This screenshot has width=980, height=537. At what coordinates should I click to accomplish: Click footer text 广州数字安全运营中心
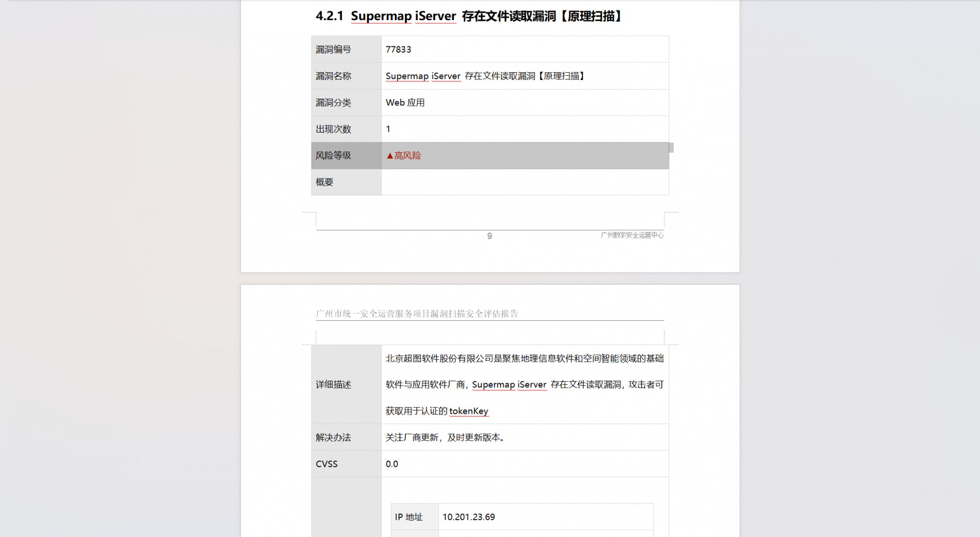point(632,235)
